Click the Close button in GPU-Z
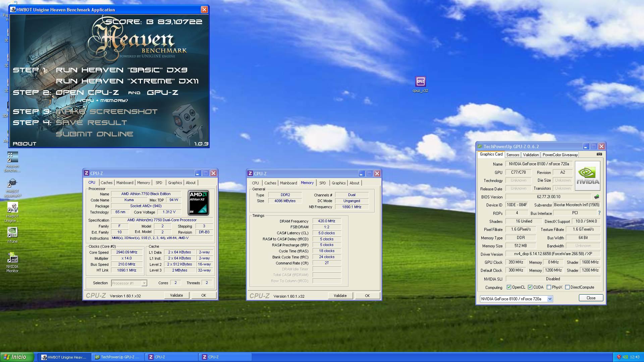The width and height of the screenshot is (644, 362). 591,298
